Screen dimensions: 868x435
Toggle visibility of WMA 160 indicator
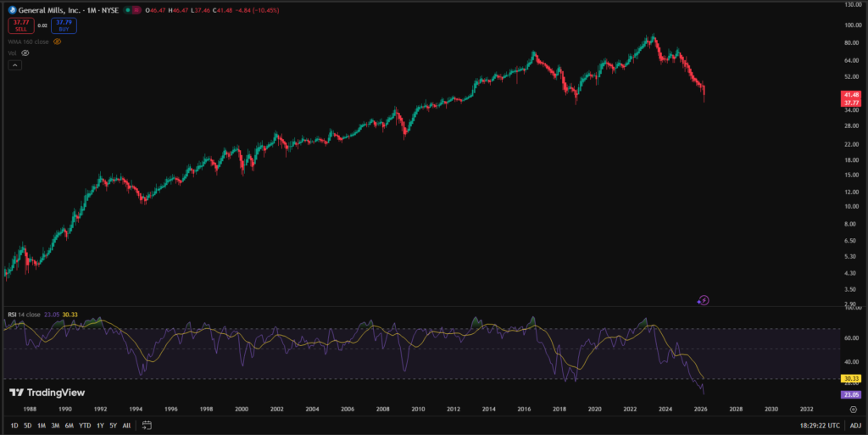57,42
